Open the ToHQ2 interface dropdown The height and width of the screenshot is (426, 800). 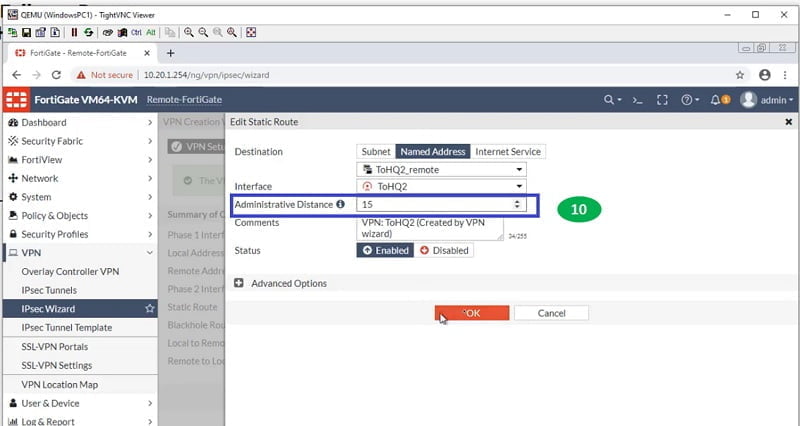pos(441,187)
